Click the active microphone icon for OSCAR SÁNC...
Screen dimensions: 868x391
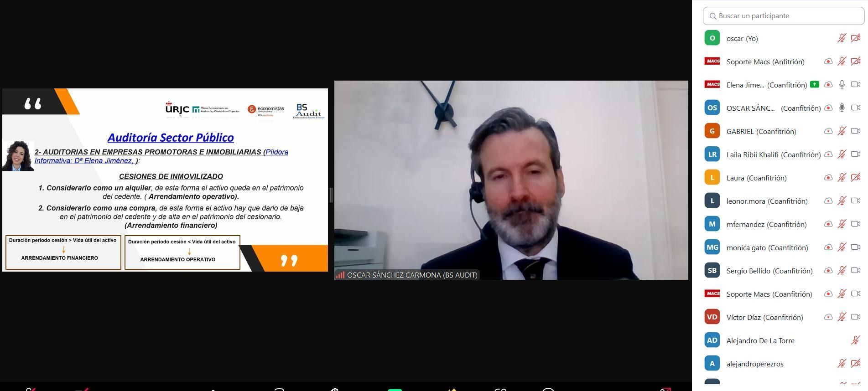pyautogui.click(x=842, y=108)
